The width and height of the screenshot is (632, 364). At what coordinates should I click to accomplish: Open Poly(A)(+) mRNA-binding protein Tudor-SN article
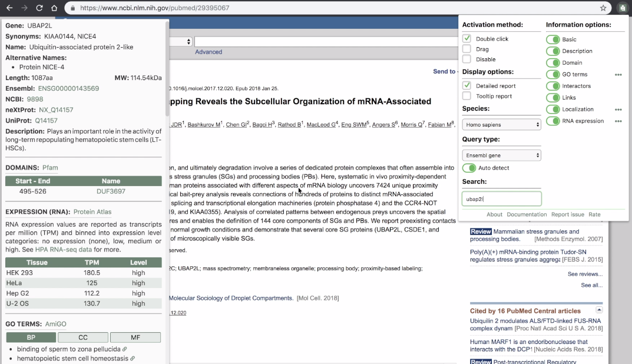pos(528,256)
